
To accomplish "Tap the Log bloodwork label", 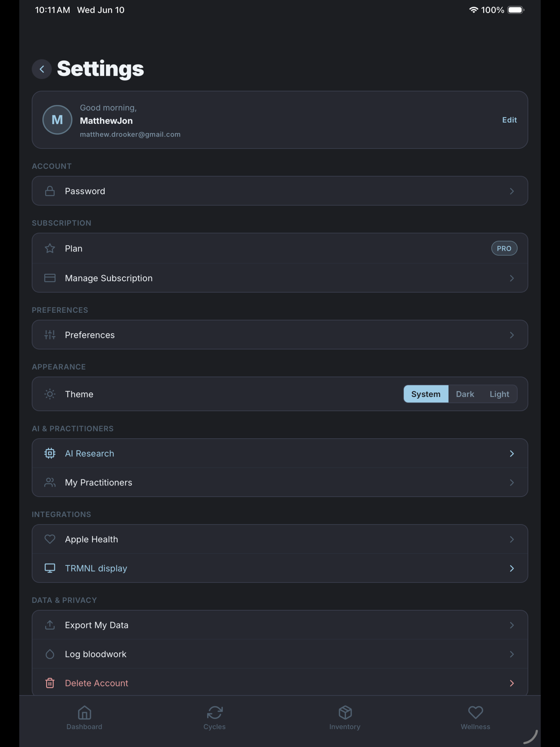I will (96, 654).
